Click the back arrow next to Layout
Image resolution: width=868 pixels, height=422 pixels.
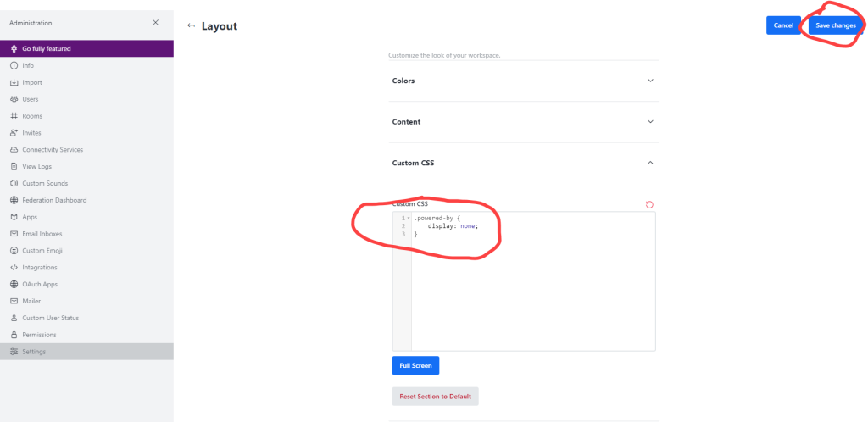191,25
